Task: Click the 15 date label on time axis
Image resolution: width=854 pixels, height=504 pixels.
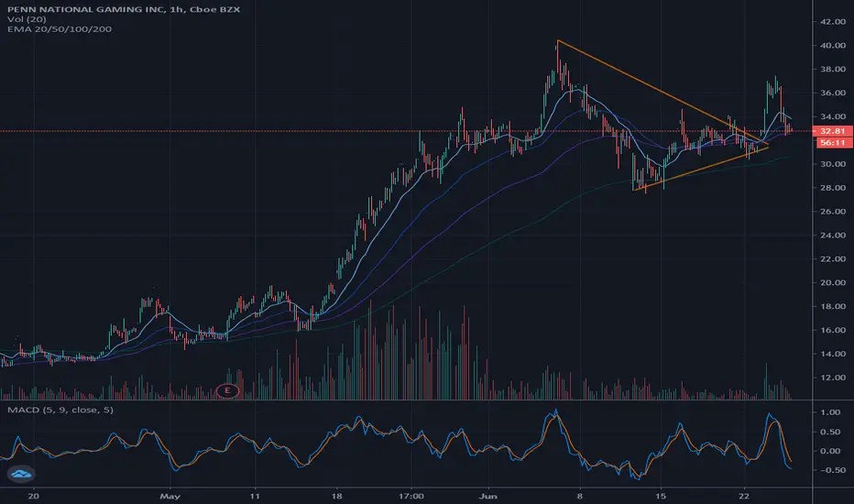Action: (x=661, y=496)
